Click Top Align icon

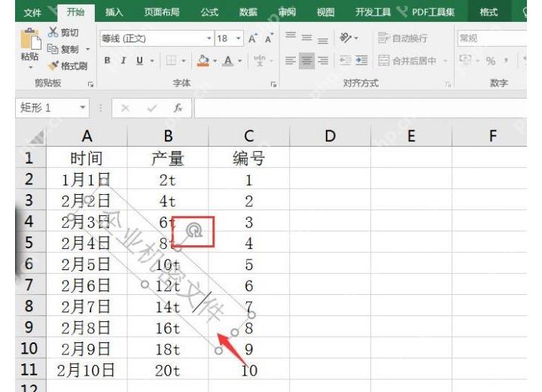(291, 35)
